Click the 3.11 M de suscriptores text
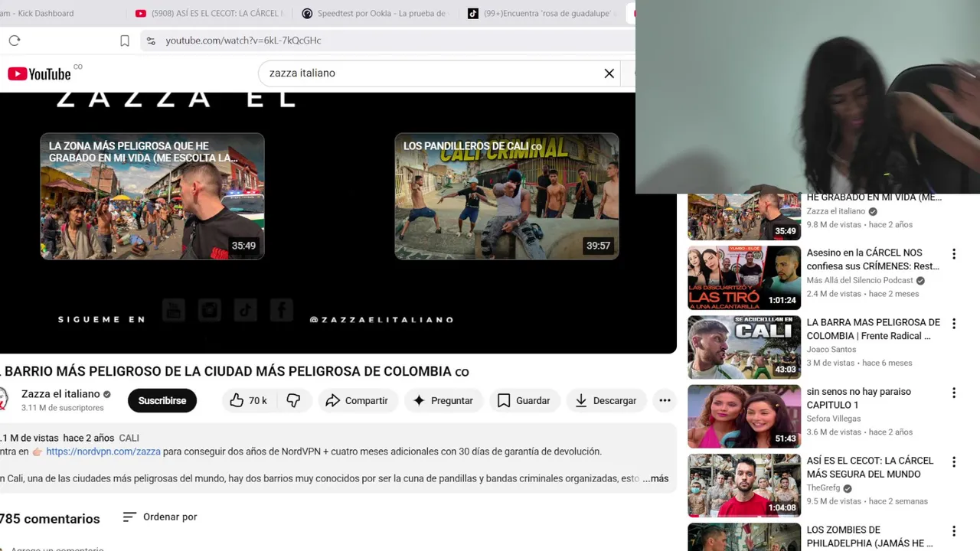Viewport: 980px width, 551px height. click(62, 408)
